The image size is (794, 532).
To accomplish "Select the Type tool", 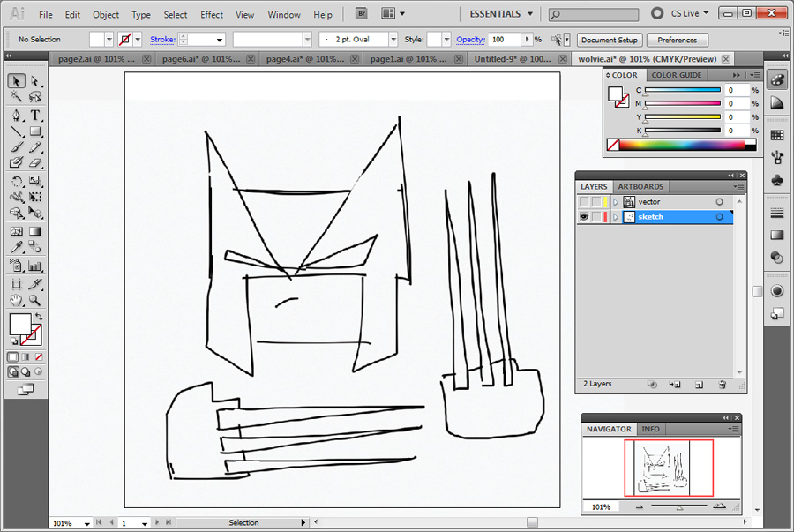I will tap(35, 115).
